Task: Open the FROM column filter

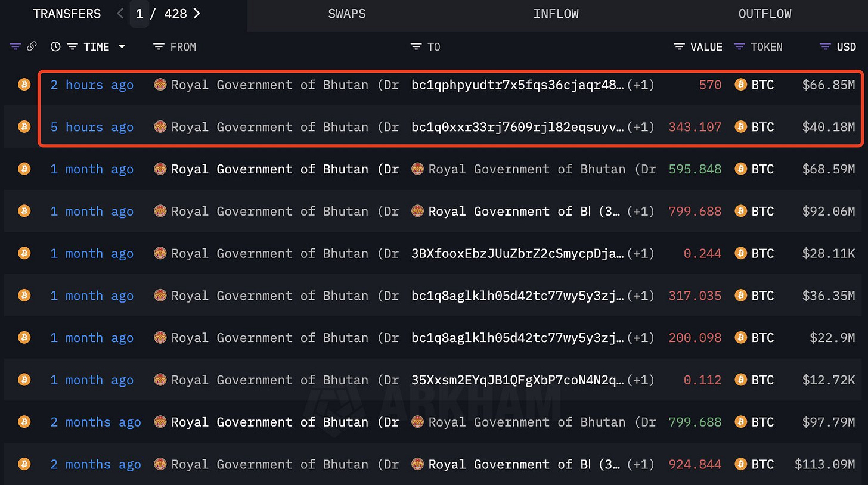Action: [x=159, y=46]
